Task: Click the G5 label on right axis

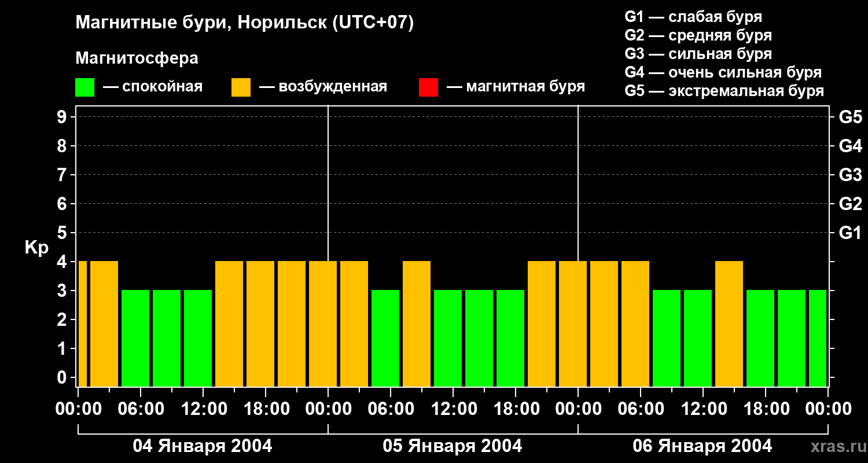Action: [850, 117]
